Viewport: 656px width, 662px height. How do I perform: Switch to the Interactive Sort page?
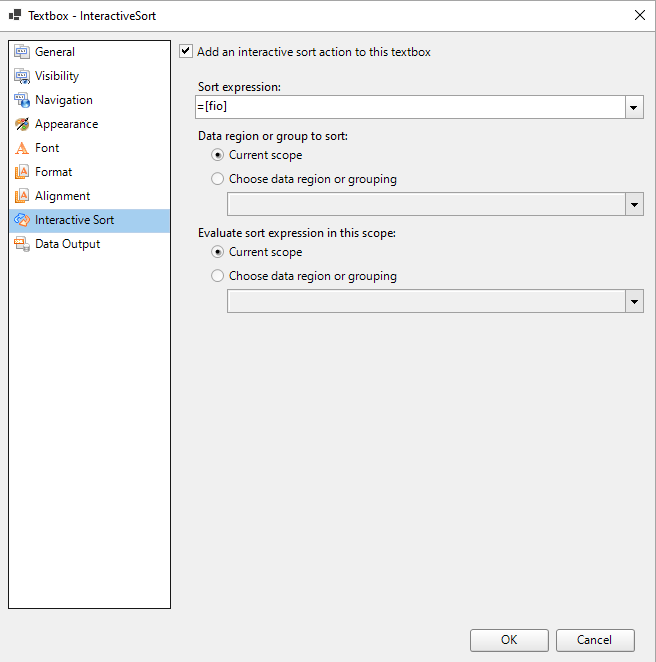pyautogui.click(x=74, y=220)
